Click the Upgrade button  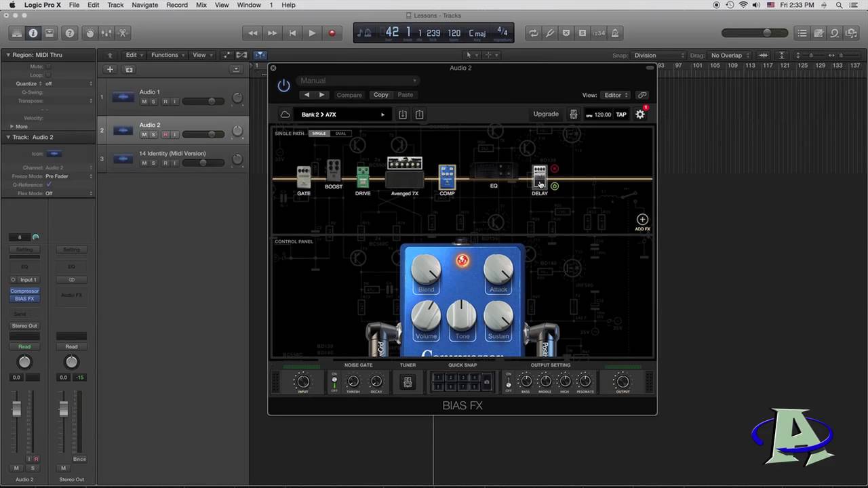(x=546, y=114)
